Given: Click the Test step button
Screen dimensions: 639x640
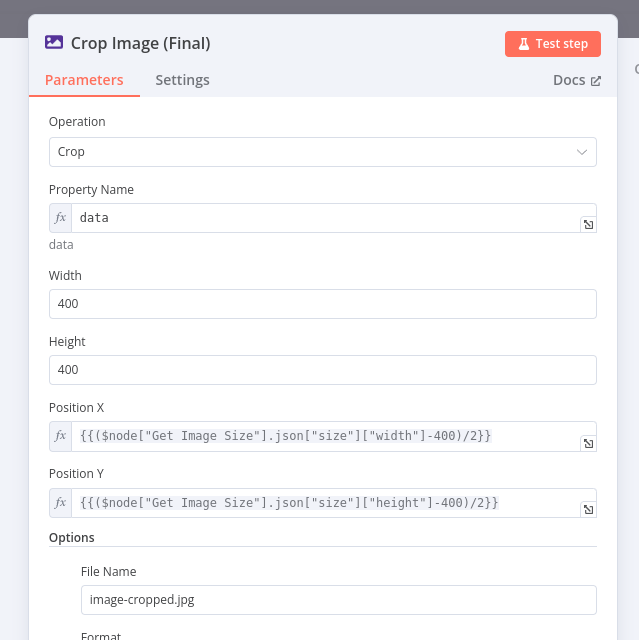Looking at the screenshot, I should [x=552, y=44].
